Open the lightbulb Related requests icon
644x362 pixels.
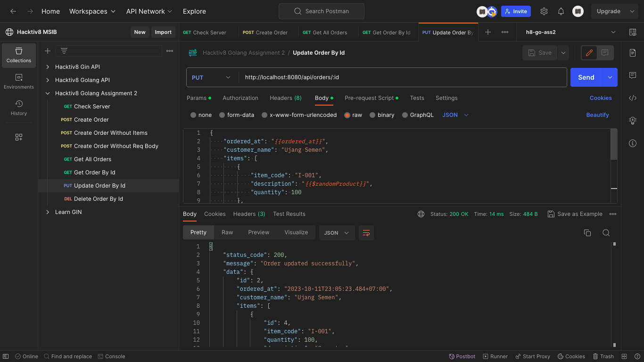point(633,121)
